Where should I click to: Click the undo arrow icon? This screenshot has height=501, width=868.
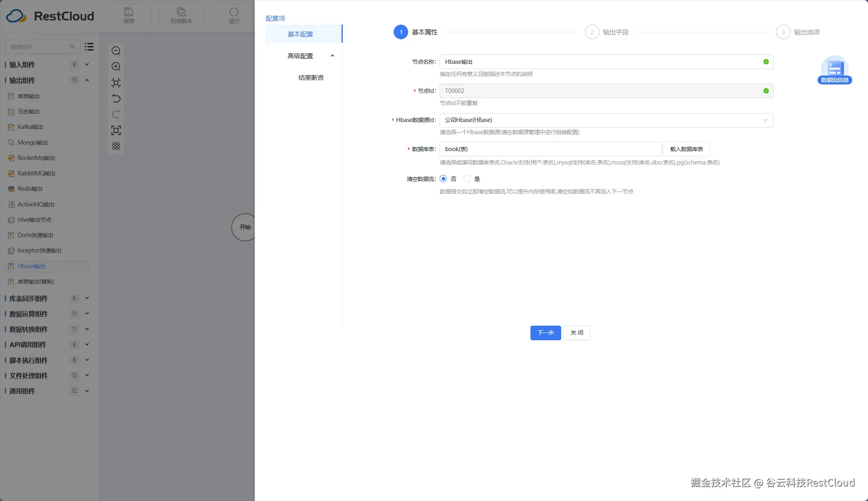(x=116, y=99)
